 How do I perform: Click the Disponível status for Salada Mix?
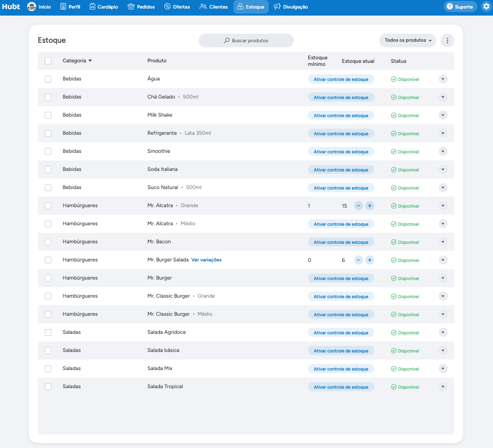point(405,369)
